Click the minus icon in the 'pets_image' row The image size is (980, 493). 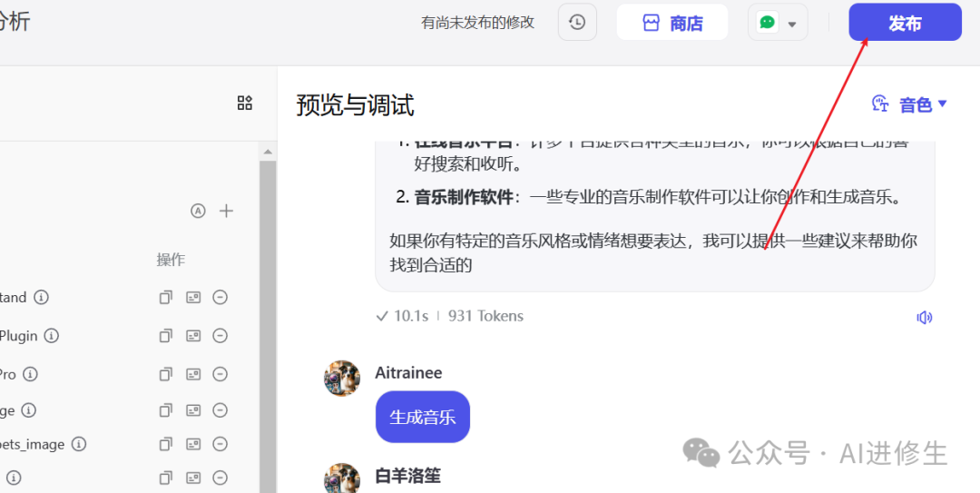[220, 444]
